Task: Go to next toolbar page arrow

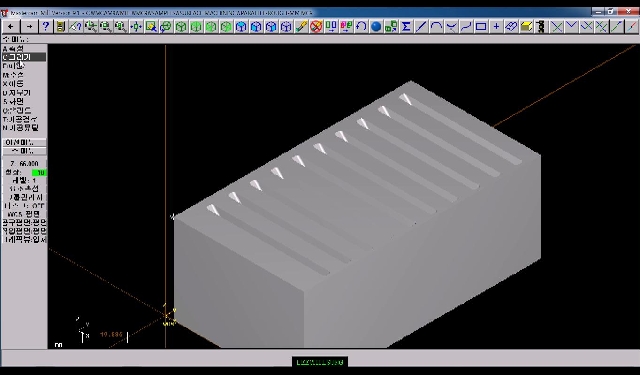Action: (29, 27)
